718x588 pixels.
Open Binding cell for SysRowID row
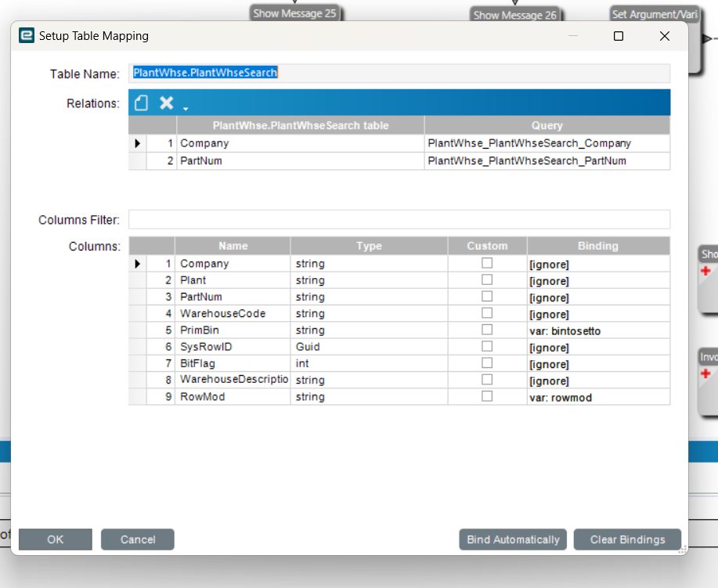pos(598,347)
